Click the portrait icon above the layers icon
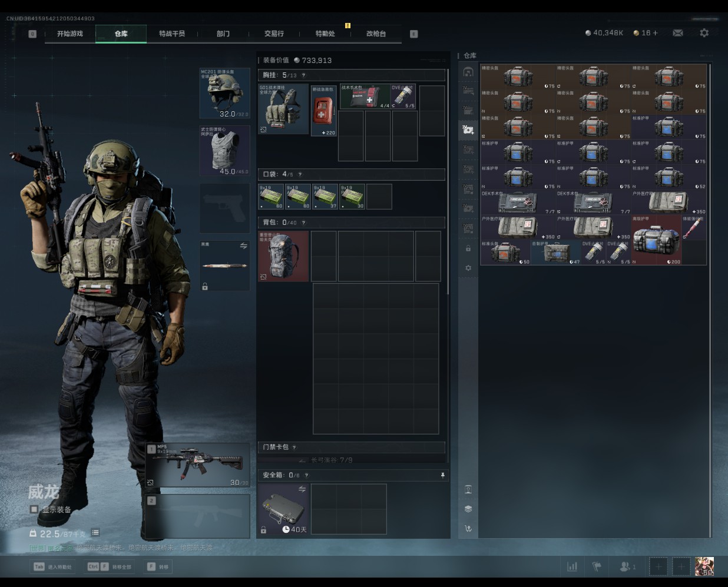The width and height of the screenshot is (728, 587). point(468,489)
